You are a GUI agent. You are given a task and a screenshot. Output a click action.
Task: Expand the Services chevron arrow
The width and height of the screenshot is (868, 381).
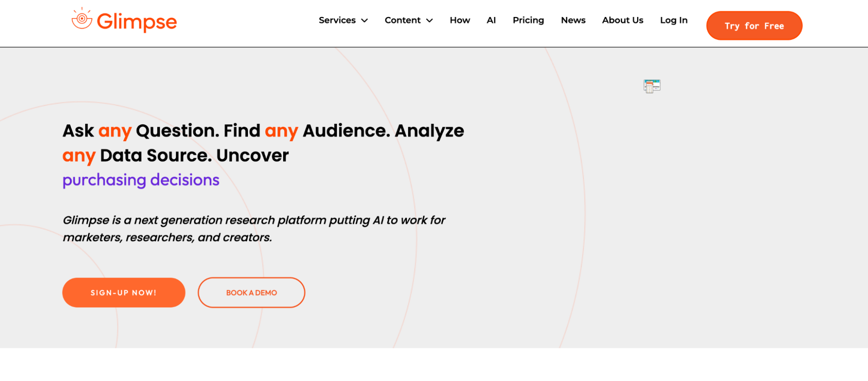click(x=365, y=20)
